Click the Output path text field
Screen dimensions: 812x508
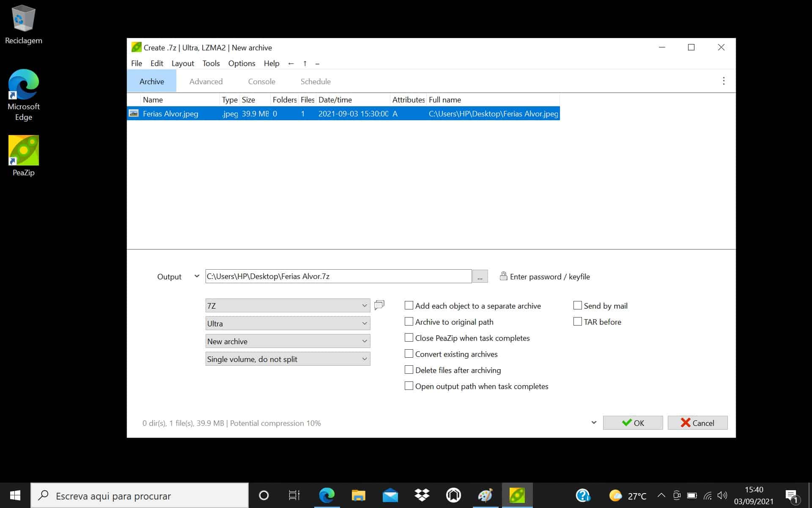point(338,276)
